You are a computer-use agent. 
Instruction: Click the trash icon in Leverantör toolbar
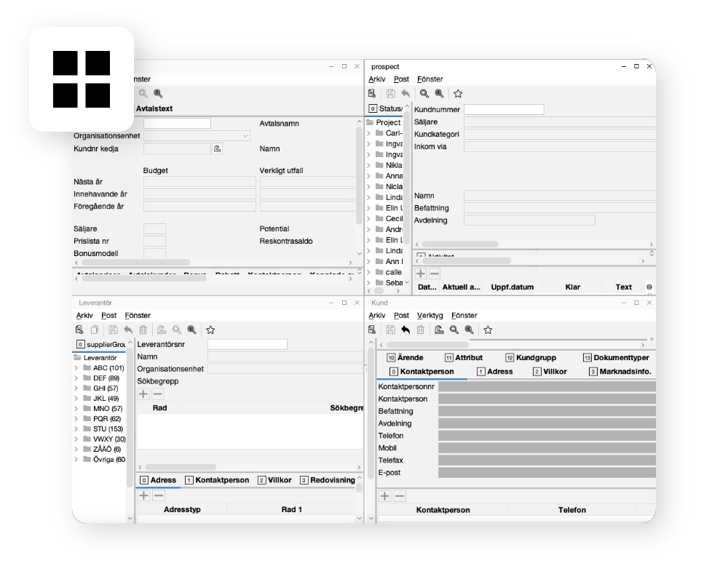click(x=143, y=330)
